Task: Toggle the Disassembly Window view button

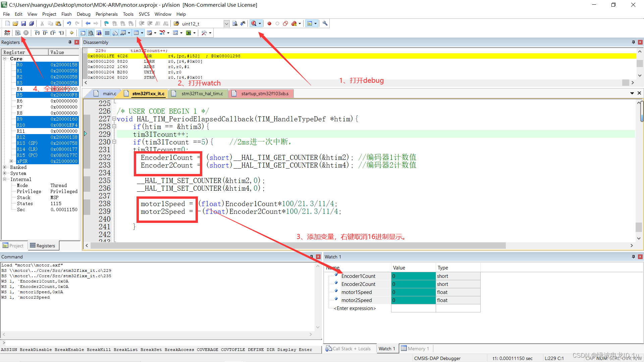Action: pos(91,33)
